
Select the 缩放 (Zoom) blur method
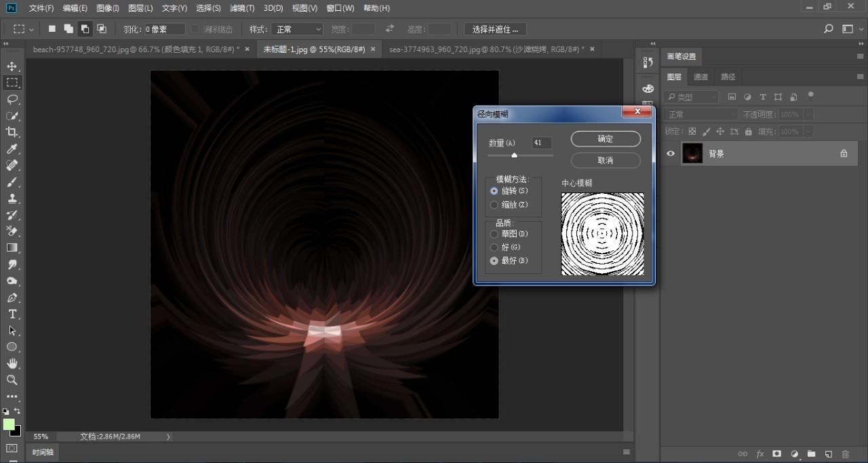pyautogui.click(x=494, y=205)
